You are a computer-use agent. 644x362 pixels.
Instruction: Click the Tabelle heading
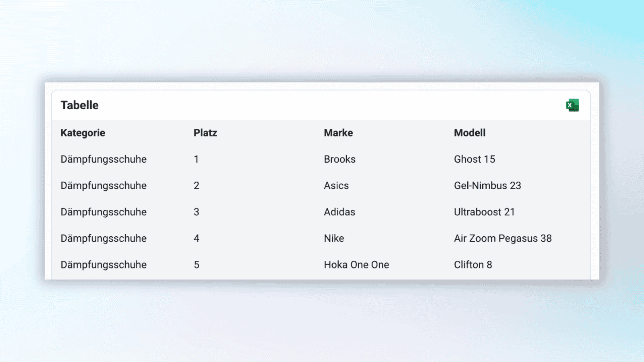click(79, 105)
